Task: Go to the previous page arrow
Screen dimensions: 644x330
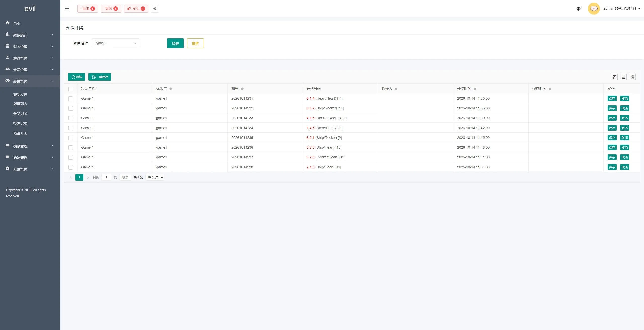Action: pos(71,177)
